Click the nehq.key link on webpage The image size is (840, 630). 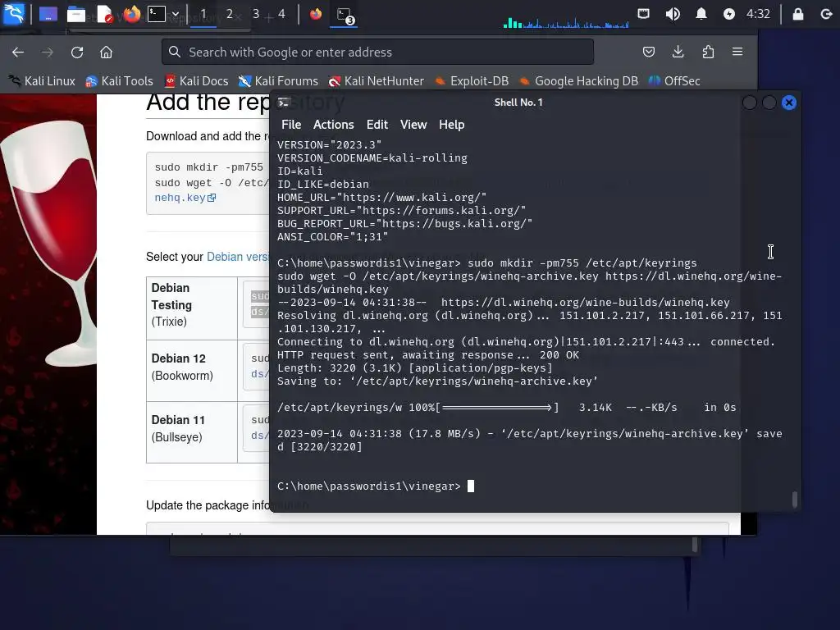[x=185, y=198]
